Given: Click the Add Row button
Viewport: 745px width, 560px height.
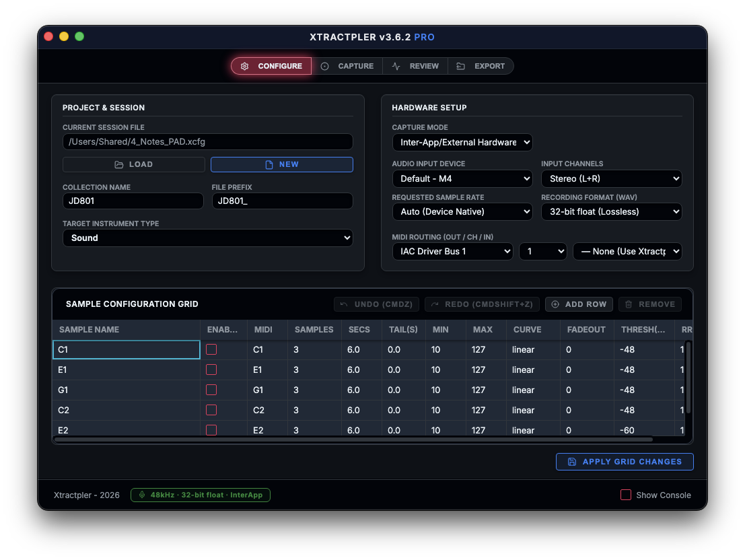Looking at the screenshot, I should [579, 304].
